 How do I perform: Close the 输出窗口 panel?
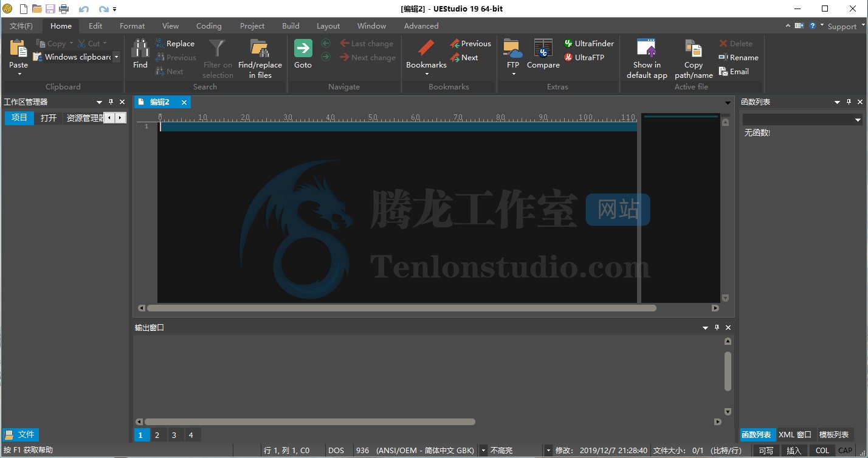coord(728,327)
